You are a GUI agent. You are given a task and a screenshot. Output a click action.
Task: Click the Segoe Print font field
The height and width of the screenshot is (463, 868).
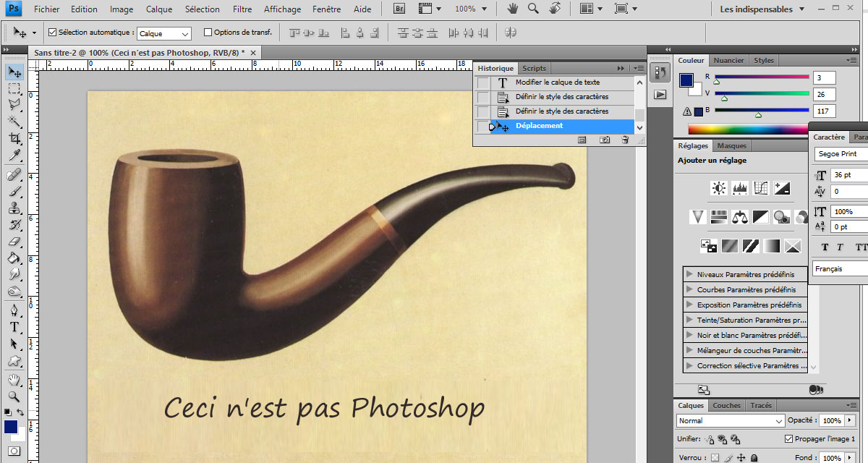pos(841,154)
